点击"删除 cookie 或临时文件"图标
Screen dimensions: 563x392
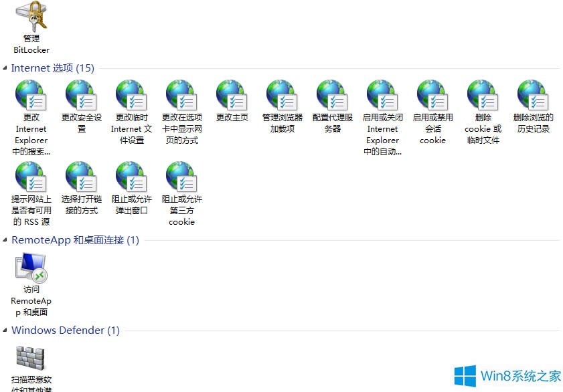(x=483, y=95)
